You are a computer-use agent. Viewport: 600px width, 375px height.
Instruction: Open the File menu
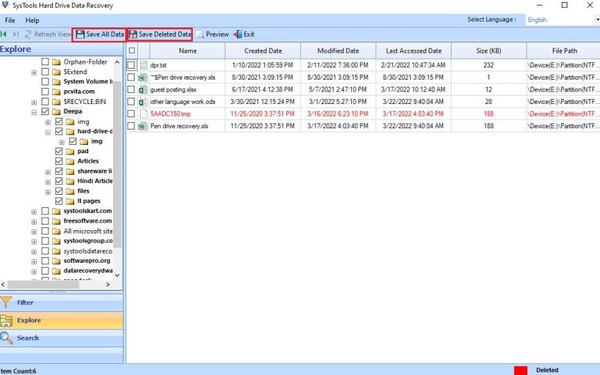(10, 20)
